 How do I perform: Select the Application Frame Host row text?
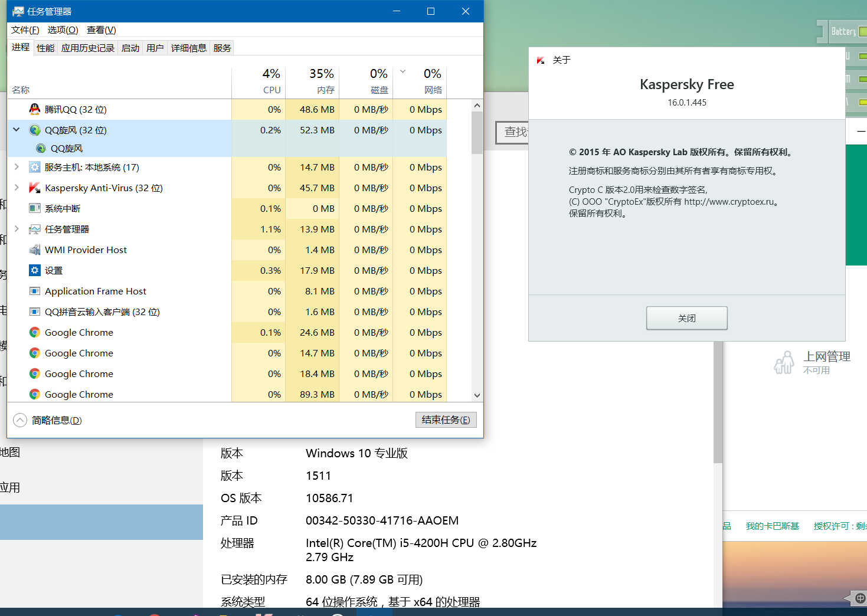tap(96, 291)
